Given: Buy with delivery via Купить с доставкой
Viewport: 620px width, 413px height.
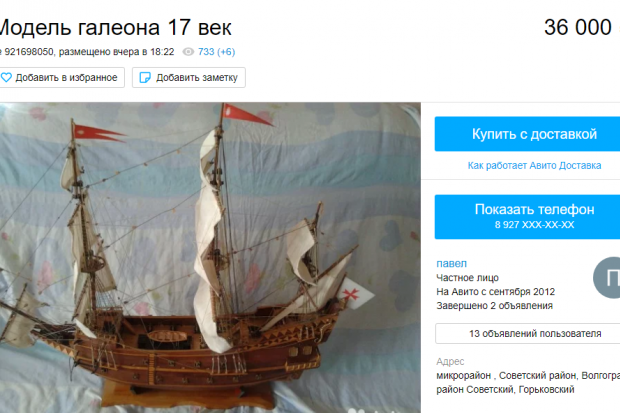Looking at the screenshot, I should 527,134.
